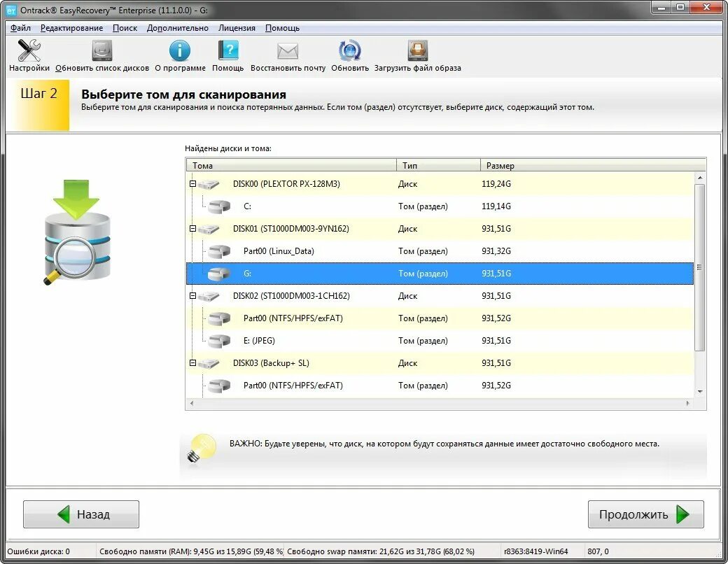Image resolution: width=728 pixels, height=564 pixels.
Task: Click the vertical scrollbar down arrow
Action: 700,392
